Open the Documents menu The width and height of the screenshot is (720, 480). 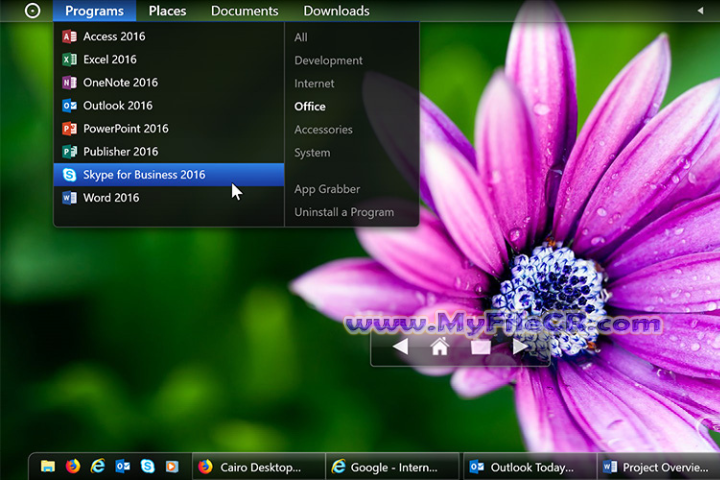coord(244,11)
